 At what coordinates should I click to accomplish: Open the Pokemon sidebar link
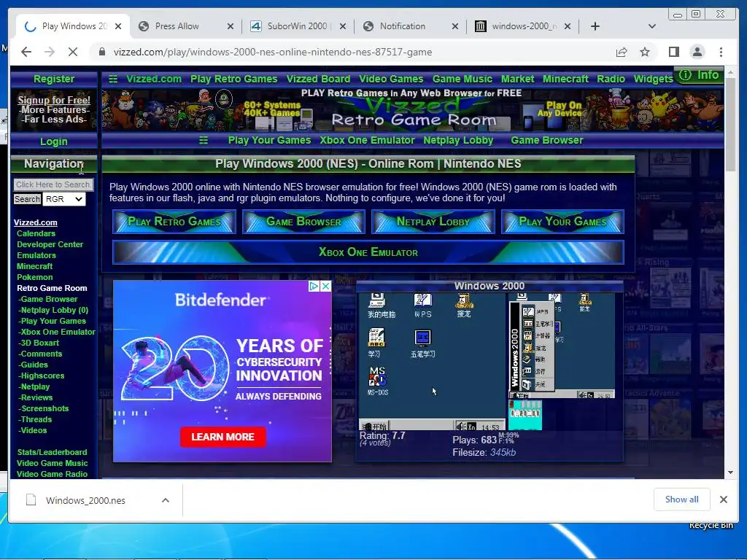click(x=35, y=277)
